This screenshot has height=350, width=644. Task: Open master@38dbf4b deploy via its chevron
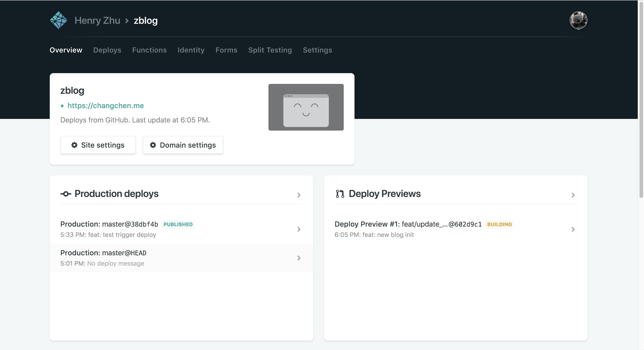(299, 229)
